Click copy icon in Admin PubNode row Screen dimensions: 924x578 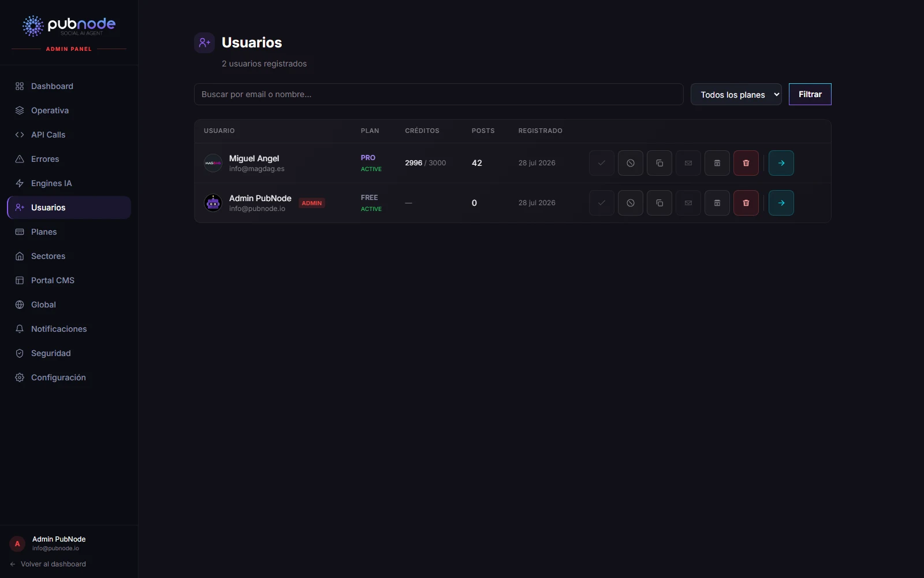(660, 203)
